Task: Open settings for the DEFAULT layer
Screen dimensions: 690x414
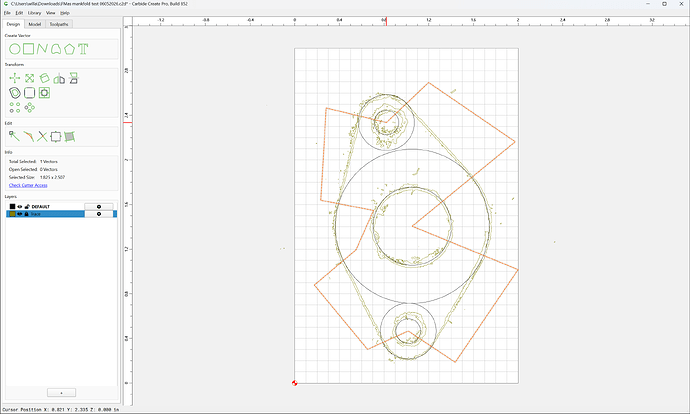Action: point(99,206)
